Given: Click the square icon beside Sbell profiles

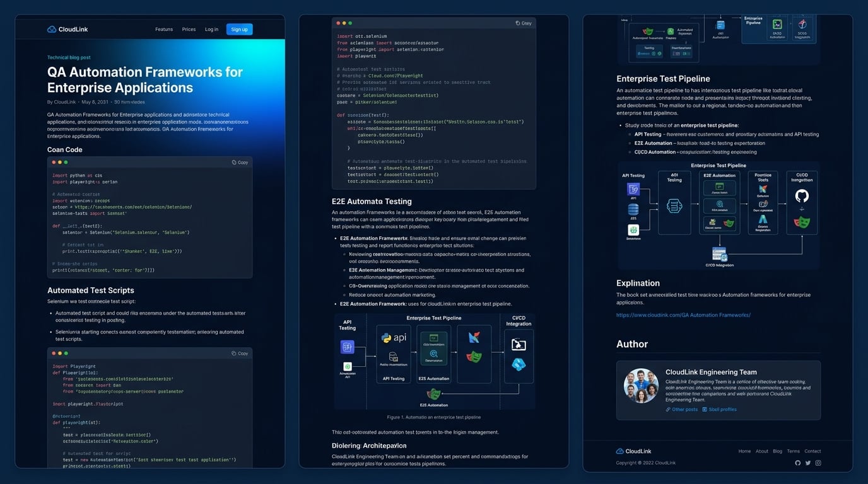Looking at the screenshot, I should (705, 410).
